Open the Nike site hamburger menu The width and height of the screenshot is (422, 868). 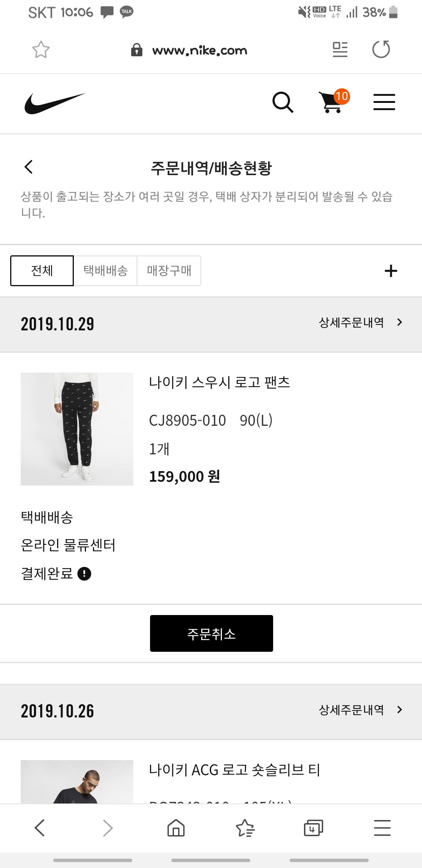coord(384,102)
